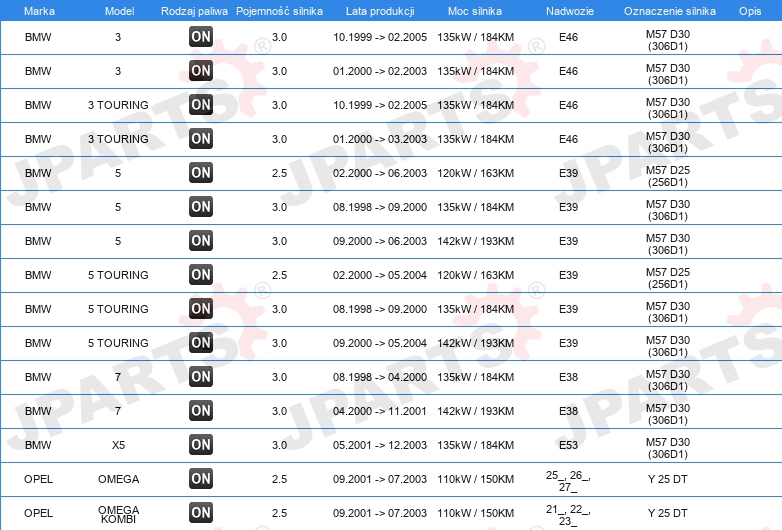The width and height of the screenshot is (782, 530).
Task: Click BMW in the X5 row
Action: click(38, 445)
